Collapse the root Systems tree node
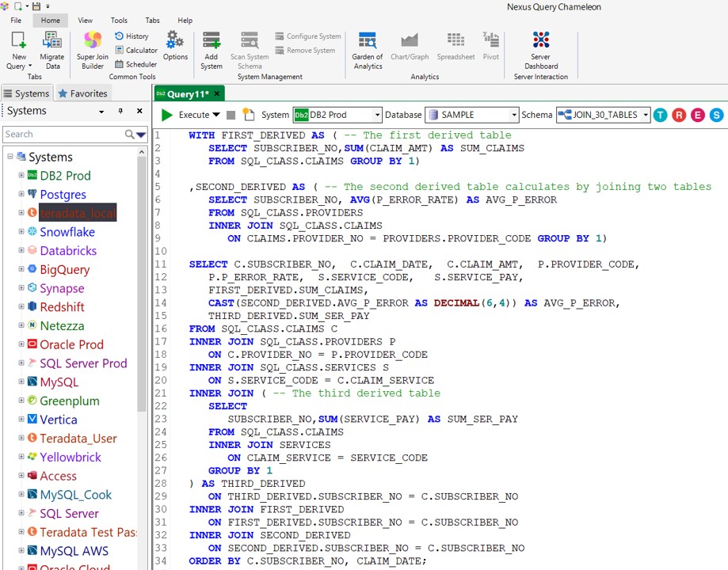This screenshot has width=728, height=570. click(10, 157)
